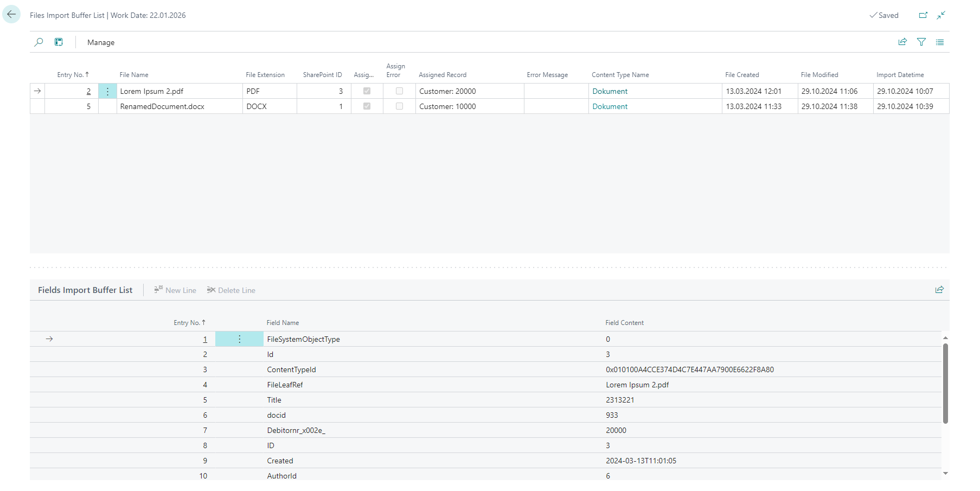
Task: Select the Customer: 20000 assigned record cell
Action: coord(470,91)
